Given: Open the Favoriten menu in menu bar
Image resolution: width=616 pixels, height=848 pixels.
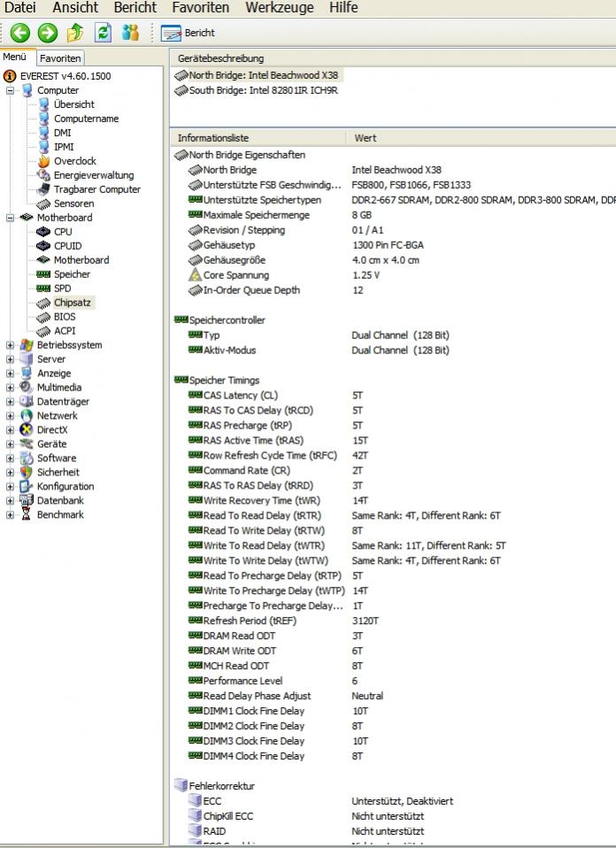Looking at the screenshot, I should coord(201,8).
